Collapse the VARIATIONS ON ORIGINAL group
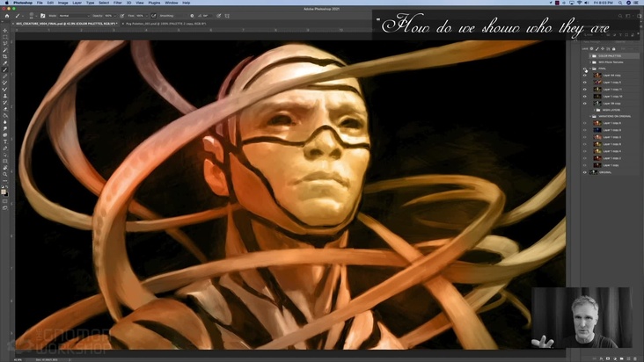The width and height of the screenshot is (644, 362). click(x=591, y=116)
